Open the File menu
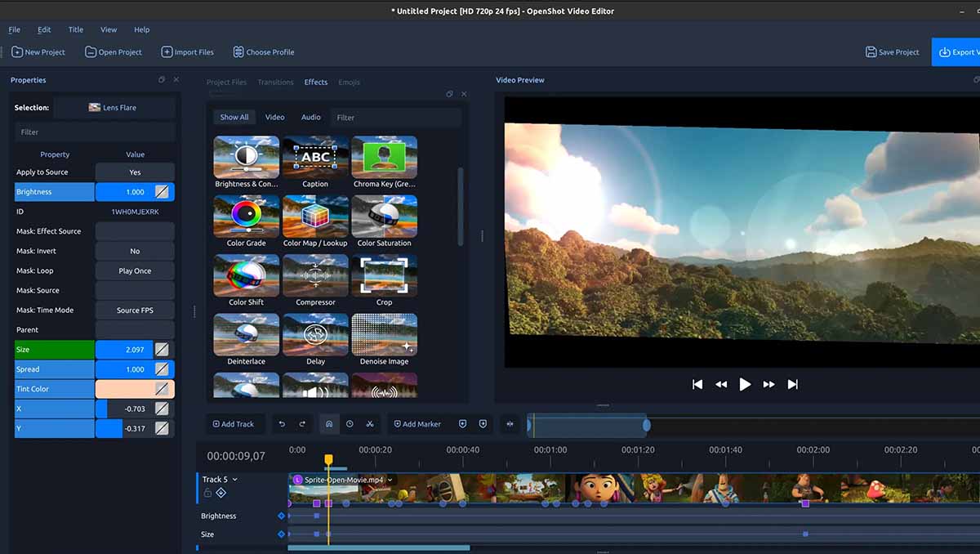 14,29
